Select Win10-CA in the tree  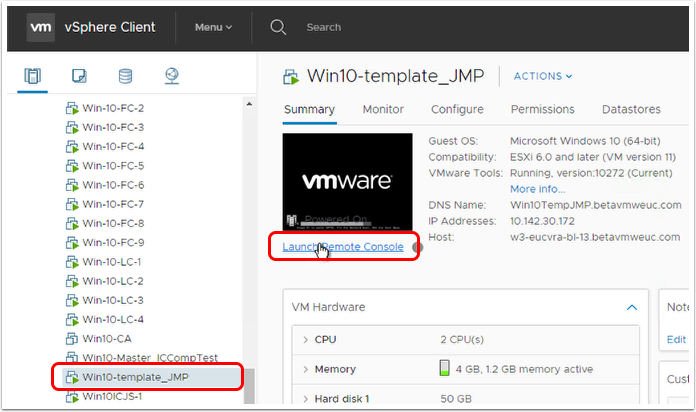pos(107,339)
